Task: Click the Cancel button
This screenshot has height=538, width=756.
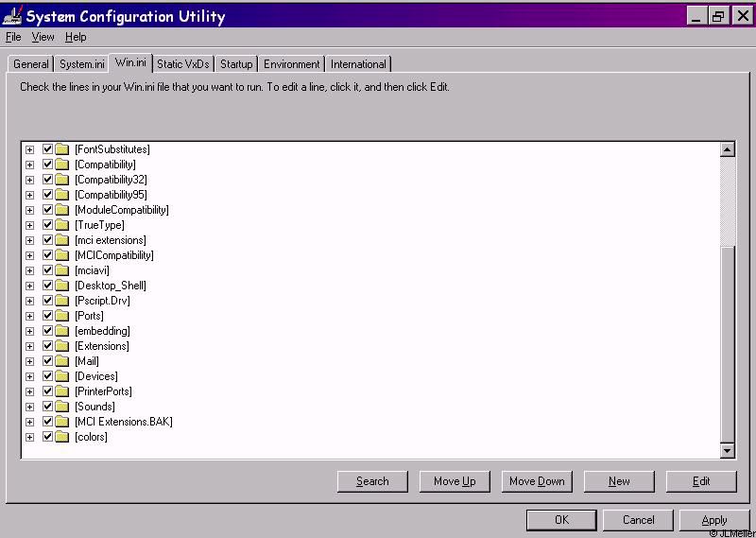Action: [x=638, y=520]
